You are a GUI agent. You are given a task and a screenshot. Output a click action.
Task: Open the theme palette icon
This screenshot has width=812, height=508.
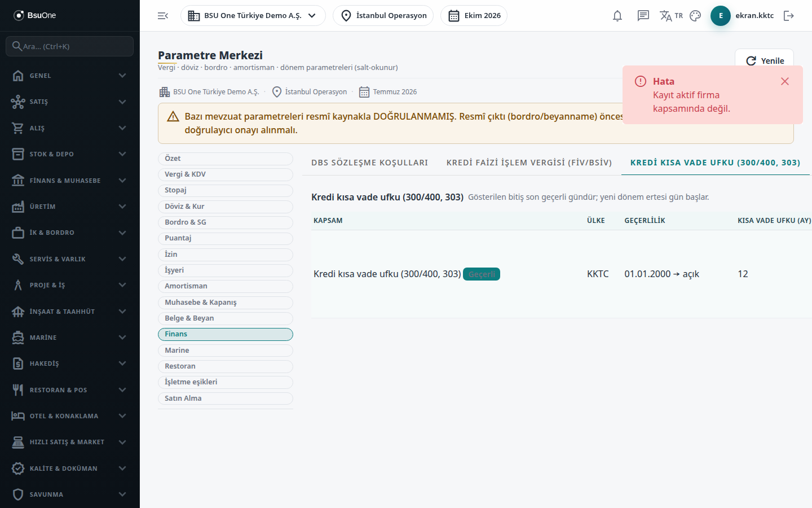coord(695,16)
